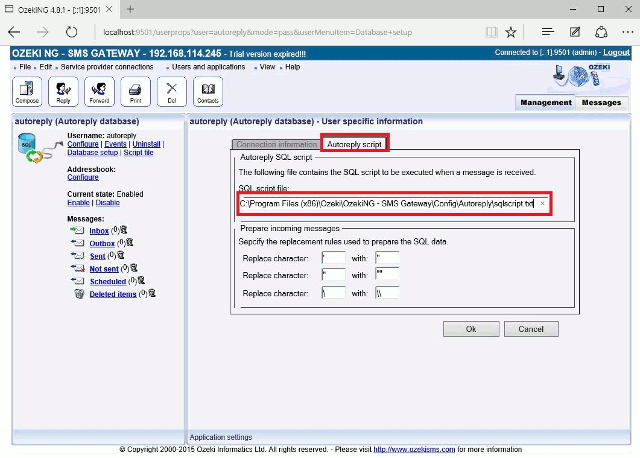Select the Autoreply script tab
This screenshot has height=458, width=640.
click(x=354, y=144)
